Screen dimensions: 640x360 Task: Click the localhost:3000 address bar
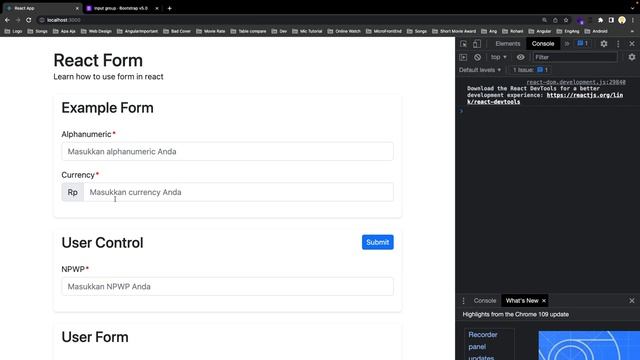tap(286, 20)
